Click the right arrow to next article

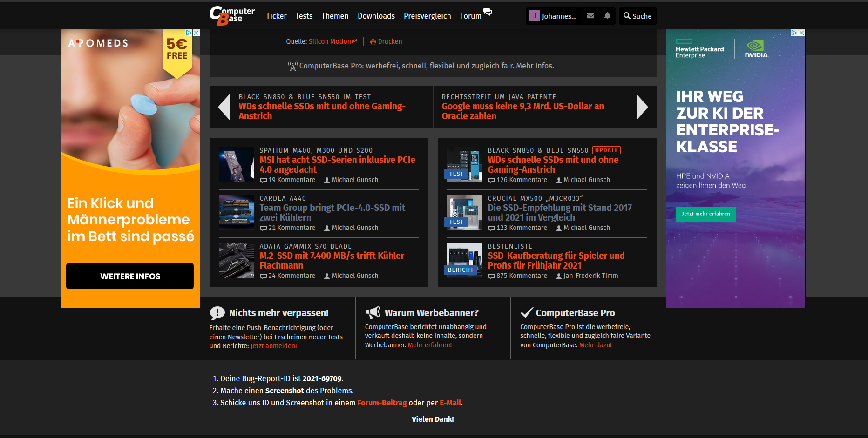pos(643,107)
